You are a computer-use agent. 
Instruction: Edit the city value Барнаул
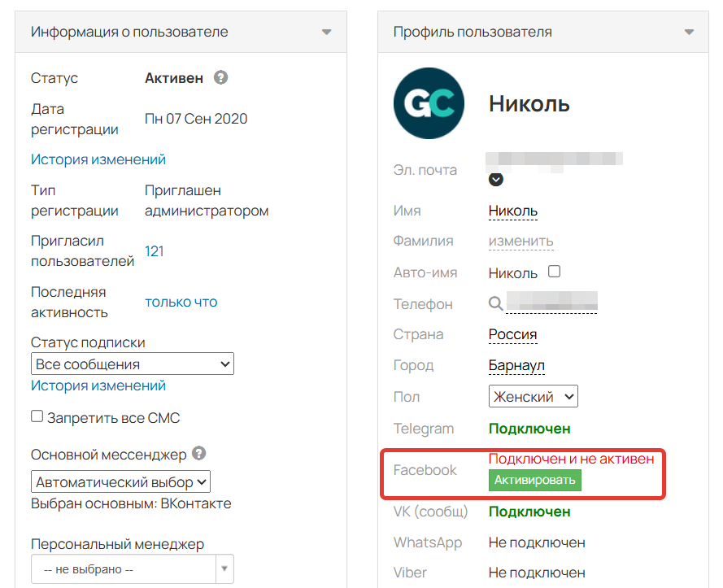point(516,365)
